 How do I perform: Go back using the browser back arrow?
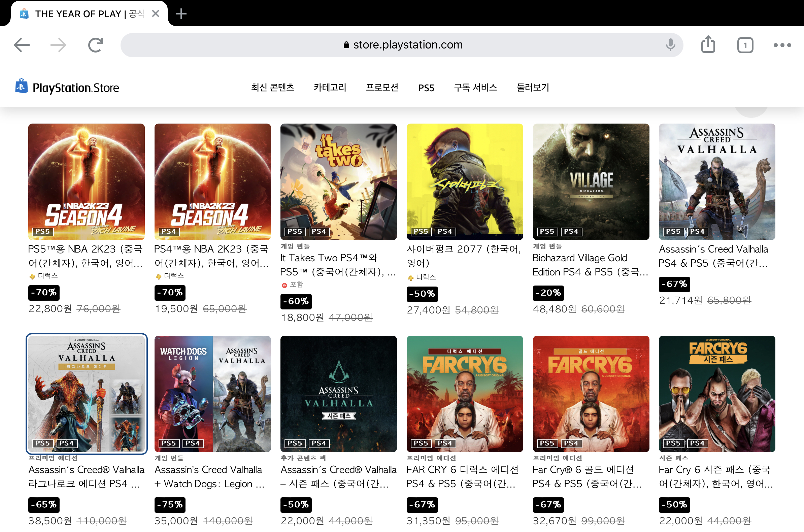(x=22, y=45)
